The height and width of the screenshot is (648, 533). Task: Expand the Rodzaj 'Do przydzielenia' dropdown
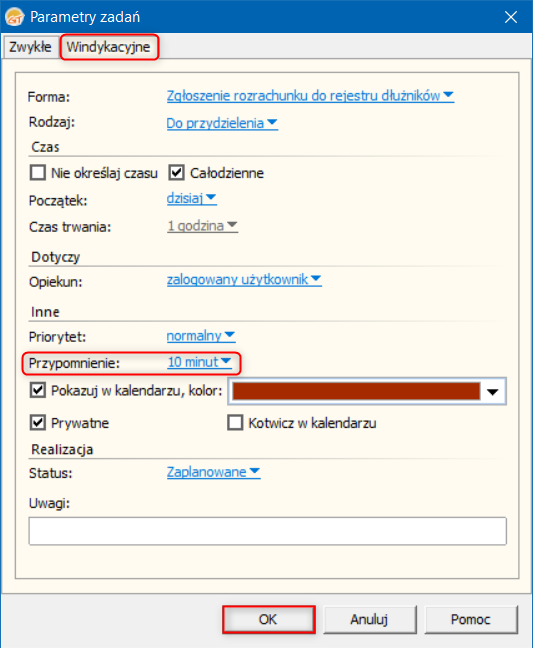point(222,123)
